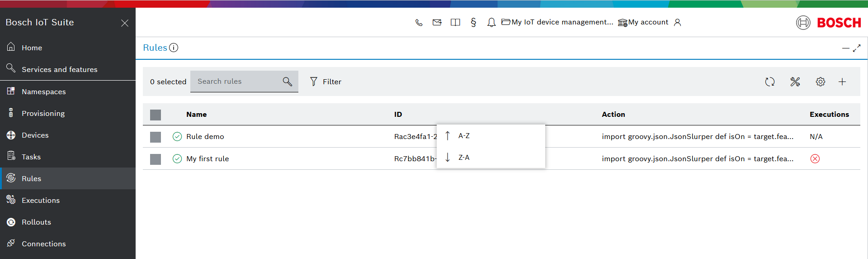Click the Rules gear icon in sidebar
Screen dimensions: 868x259
[x=11, y=178]
